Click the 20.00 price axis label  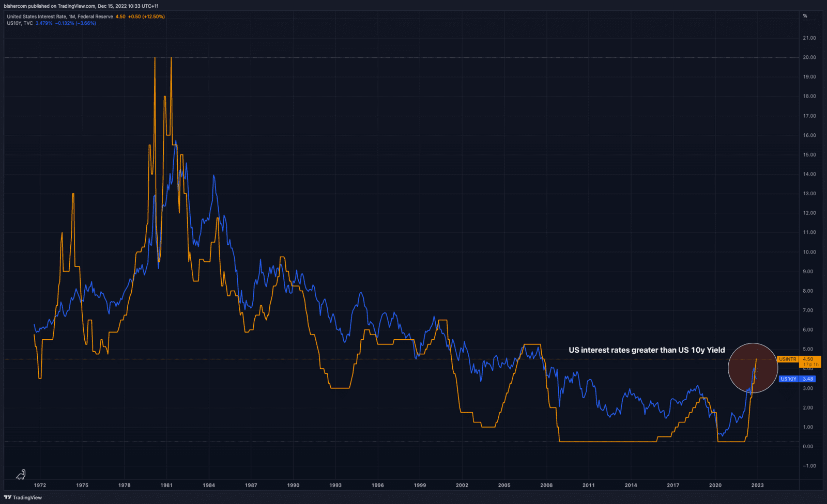click(809, 57)
